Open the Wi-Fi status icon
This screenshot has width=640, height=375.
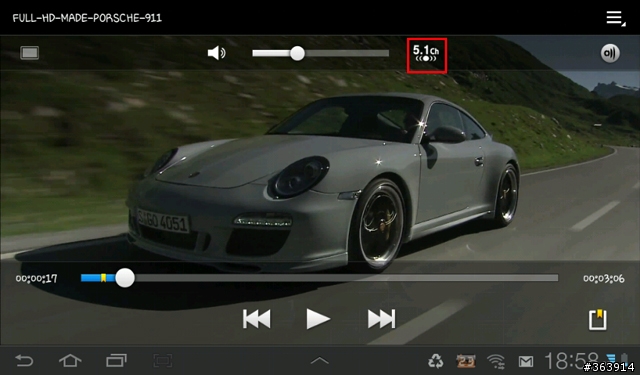tap(496, 361)
